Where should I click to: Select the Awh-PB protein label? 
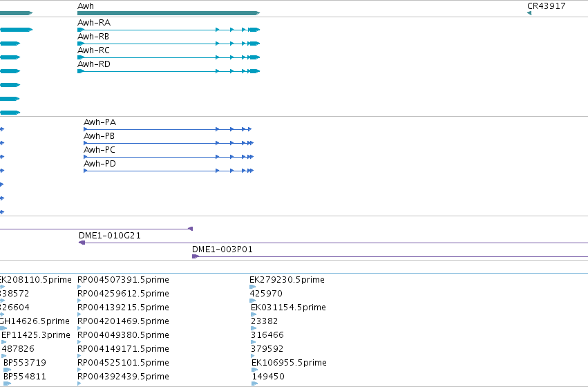(99, 136)
